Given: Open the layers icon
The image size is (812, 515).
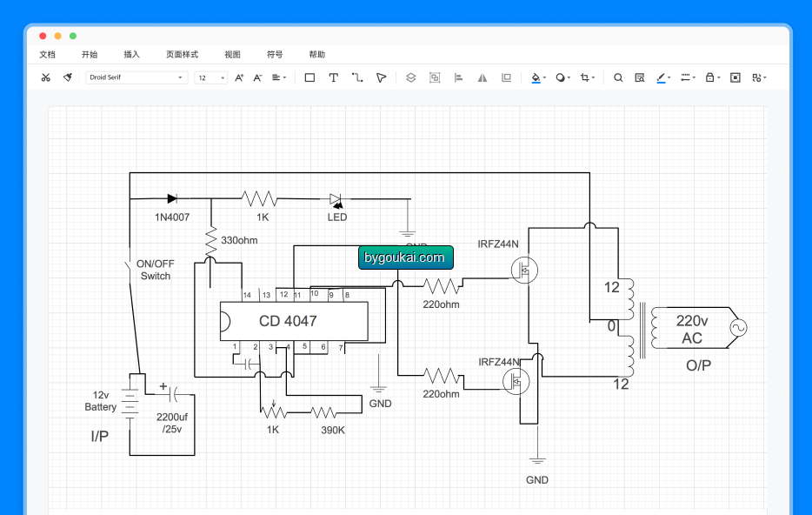Looking at the screenshot, I should pos(410,77).
